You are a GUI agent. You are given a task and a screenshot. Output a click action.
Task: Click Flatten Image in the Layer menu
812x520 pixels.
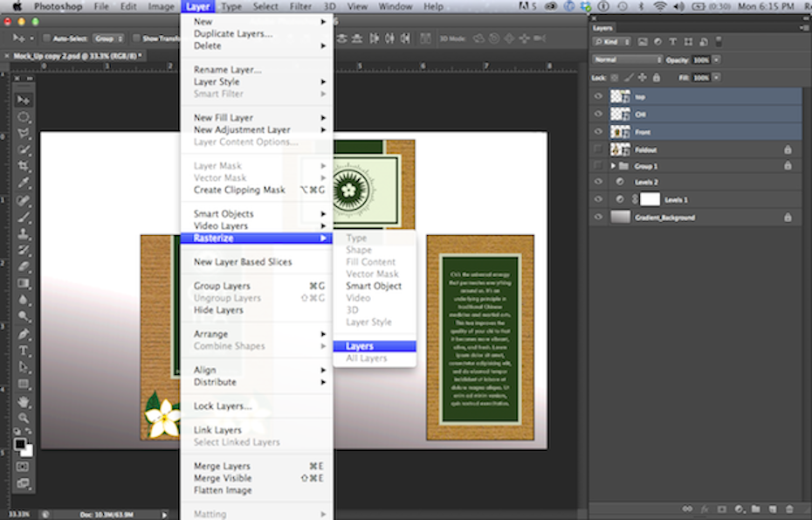point(222,490)
